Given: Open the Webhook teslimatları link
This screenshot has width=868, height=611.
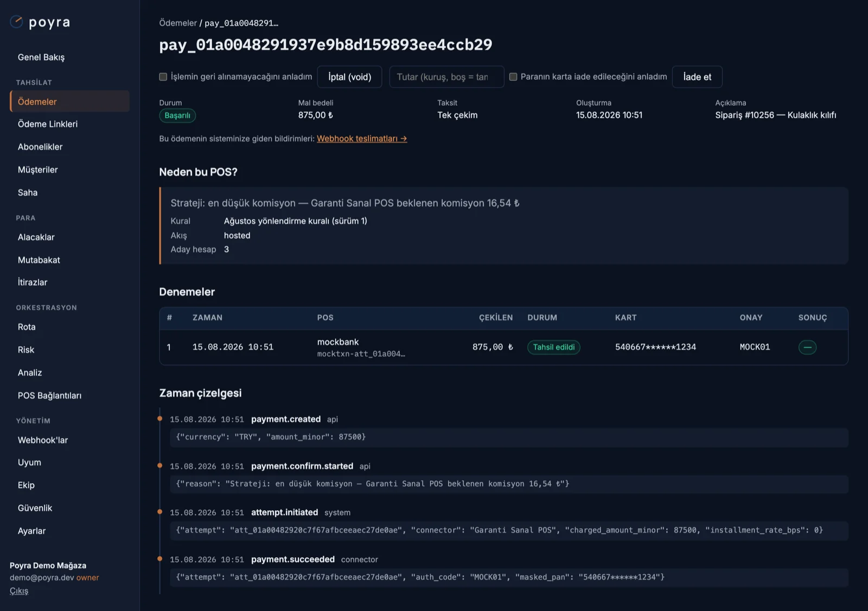Looking at the screenshot, I should (362, 139).
